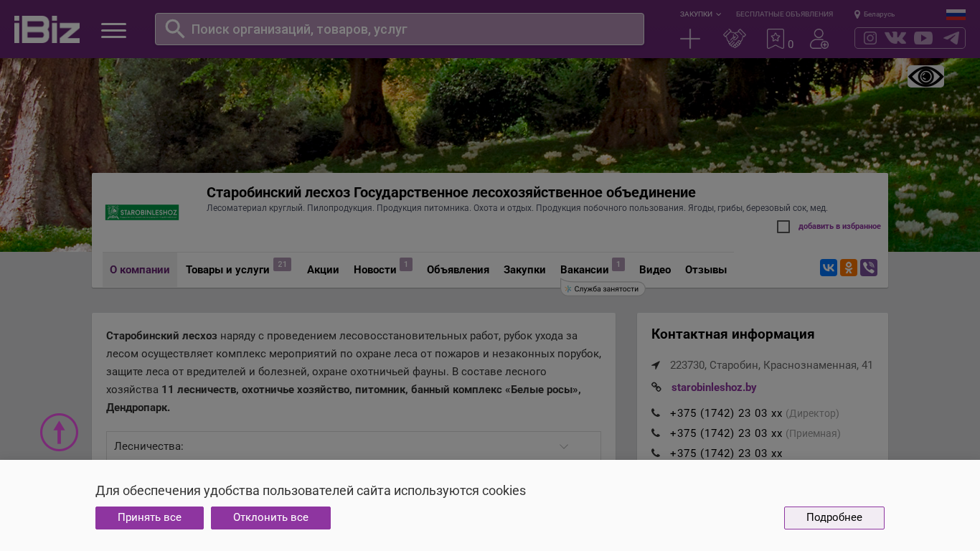This screenshot has height=551, width=980.
Task: Open iBiz YouTube channel icon
Action: click(923, 38)
